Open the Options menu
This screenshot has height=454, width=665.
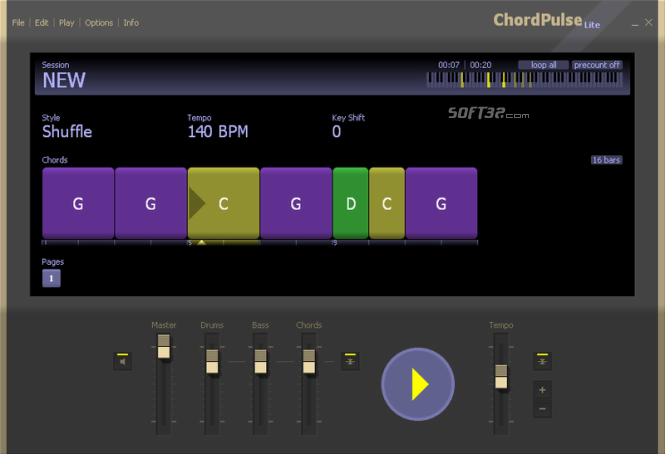[x=99, y=22]
